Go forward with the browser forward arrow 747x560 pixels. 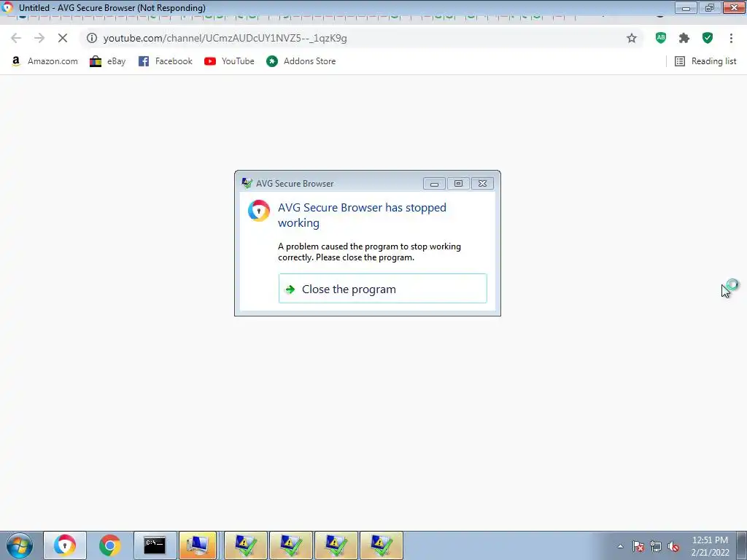(x=39, y=38)
